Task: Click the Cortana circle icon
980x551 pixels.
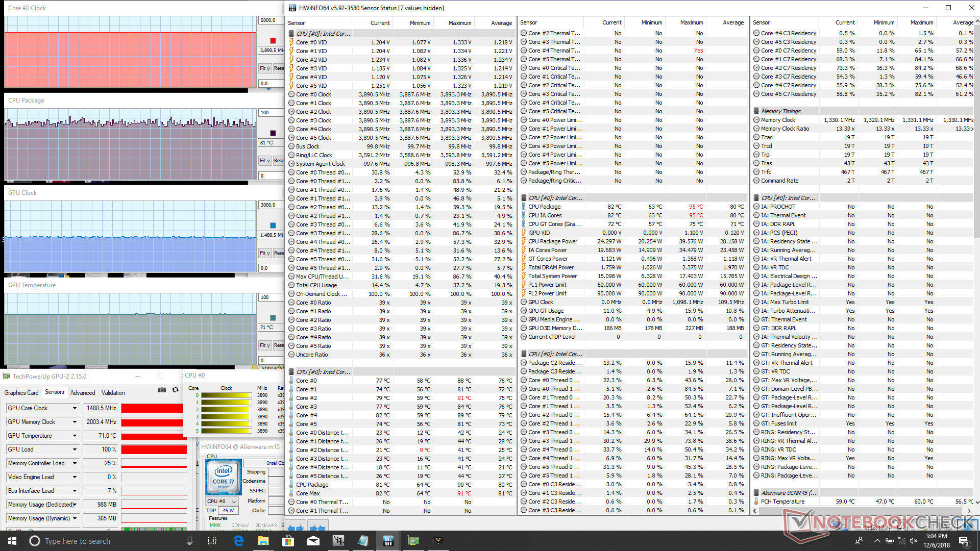Action: pos(34,541)
